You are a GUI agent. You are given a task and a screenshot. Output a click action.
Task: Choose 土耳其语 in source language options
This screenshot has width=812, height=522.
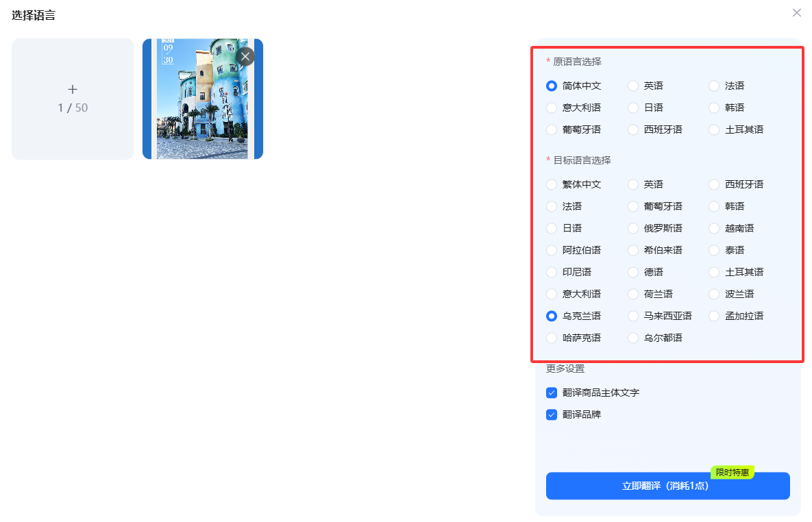[x=714, y=129]
